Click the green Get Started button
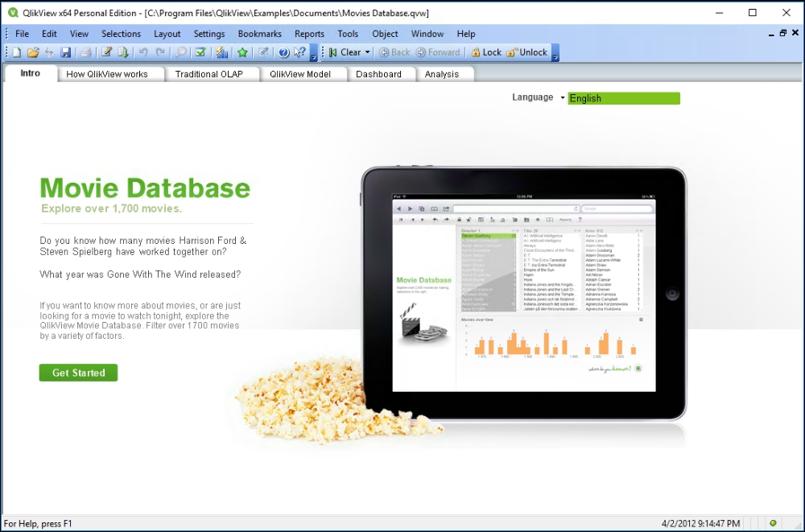The width and height of the screenshot is (805, 532). [79, 373]
